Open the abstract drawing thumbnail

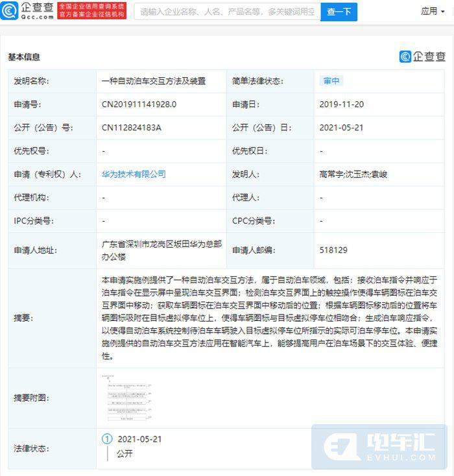(126, 398)
